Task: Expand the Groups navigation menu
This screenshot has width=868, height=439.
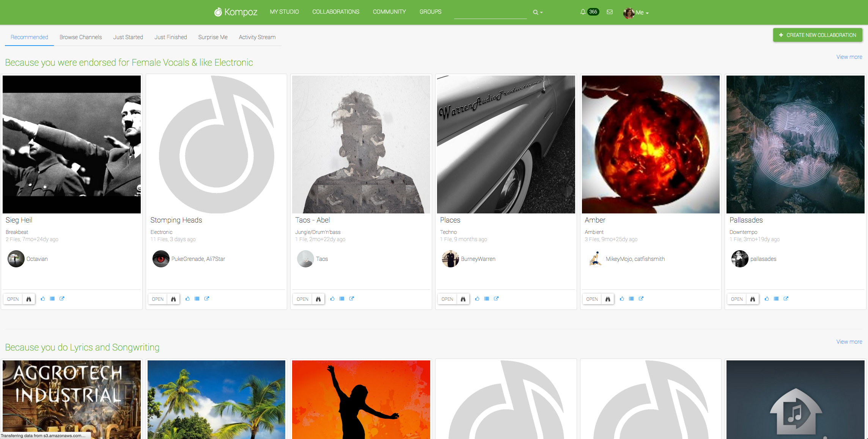Action: pos(430,12)
